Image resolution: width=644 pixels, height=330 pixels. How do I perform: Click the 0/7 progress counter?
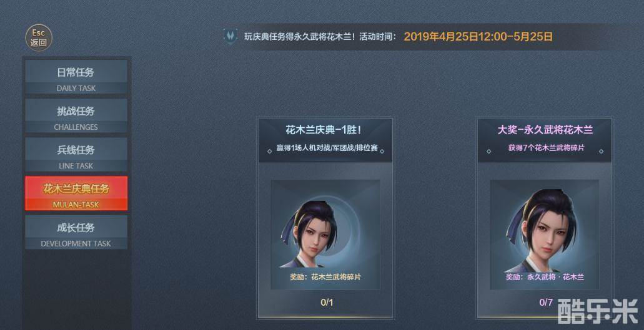546,303
